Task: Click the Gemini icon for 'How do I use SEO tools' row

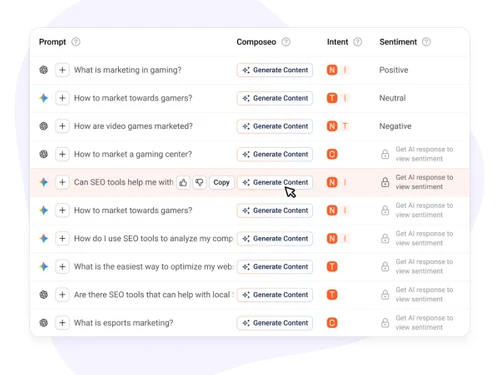Action: 44,238
